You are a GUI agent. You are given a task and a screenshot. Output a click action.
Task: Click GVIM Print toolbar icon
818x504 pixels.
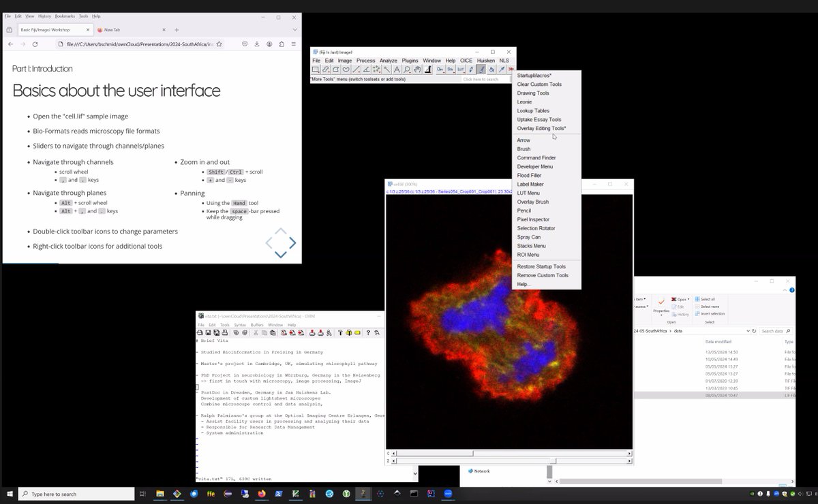point(225,332)
